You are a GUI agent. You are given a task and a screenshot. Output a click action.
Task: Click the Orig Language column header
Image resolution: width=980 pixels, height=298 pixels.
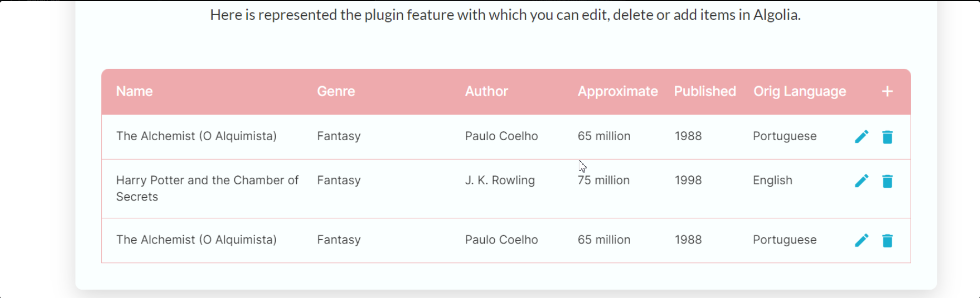[800, 91]
